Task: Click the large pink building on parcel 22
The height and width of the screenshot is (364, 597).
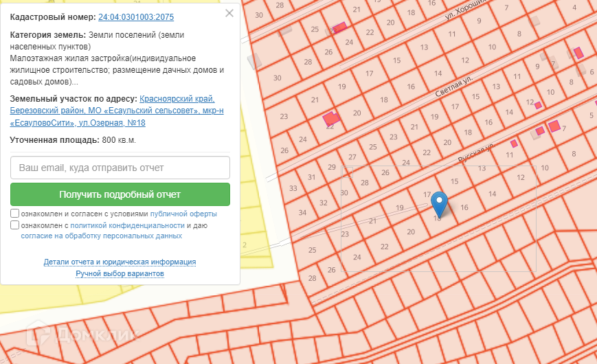Action: (x=331, y=118)
